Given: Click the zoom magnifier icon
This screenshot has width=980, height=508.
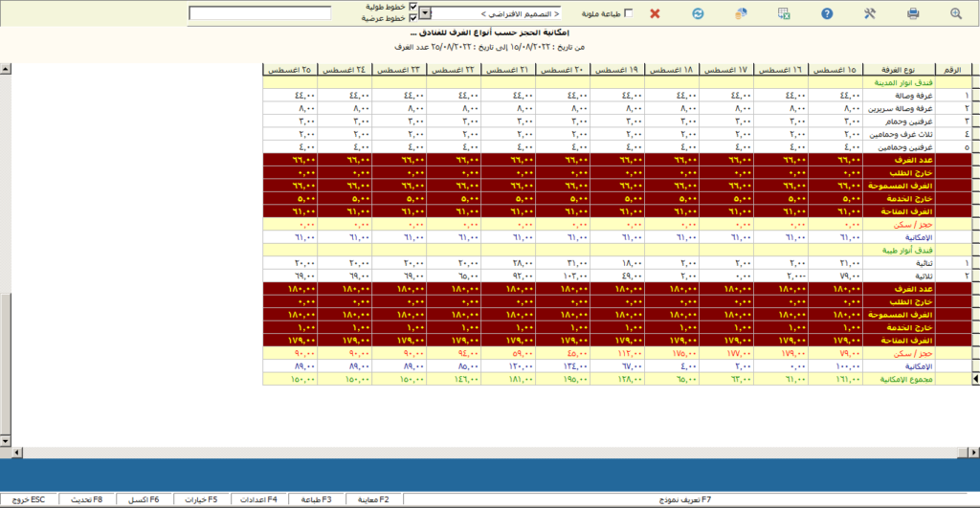Looking at the screenshot, I should coord(955,13).
